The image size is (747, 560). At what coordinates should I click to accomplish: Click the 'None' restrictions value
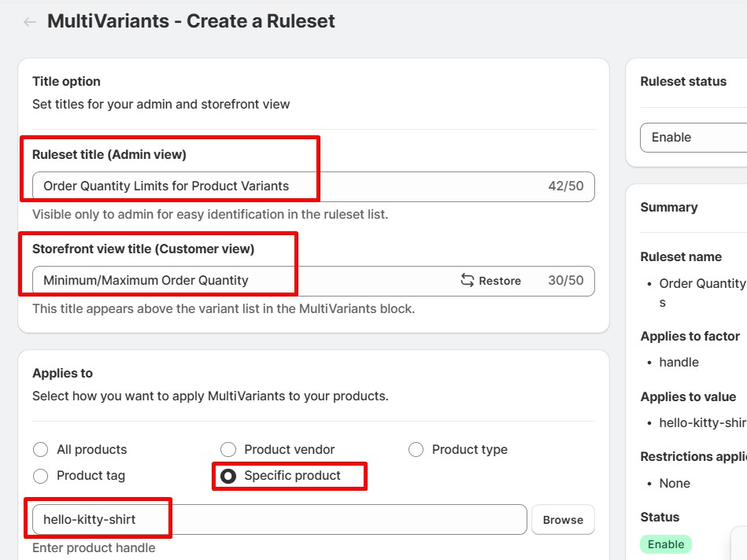click(675, 484)
